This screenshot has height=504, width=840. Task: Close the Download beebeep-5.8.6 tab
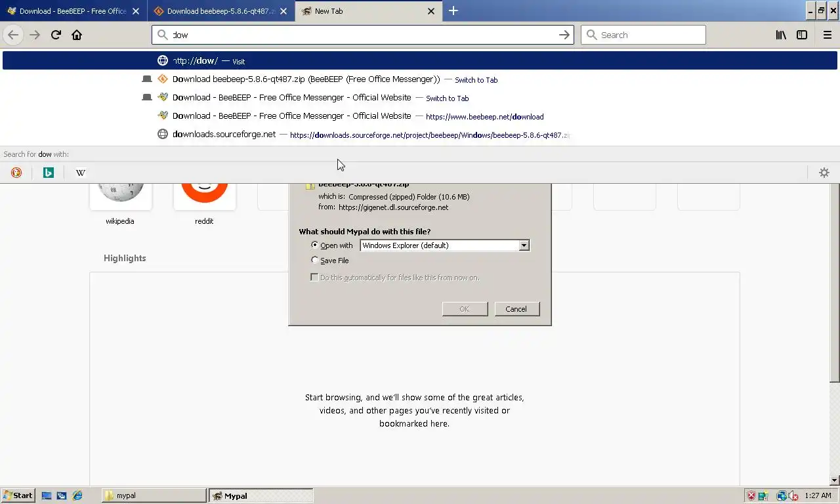(x=283, y=11)
